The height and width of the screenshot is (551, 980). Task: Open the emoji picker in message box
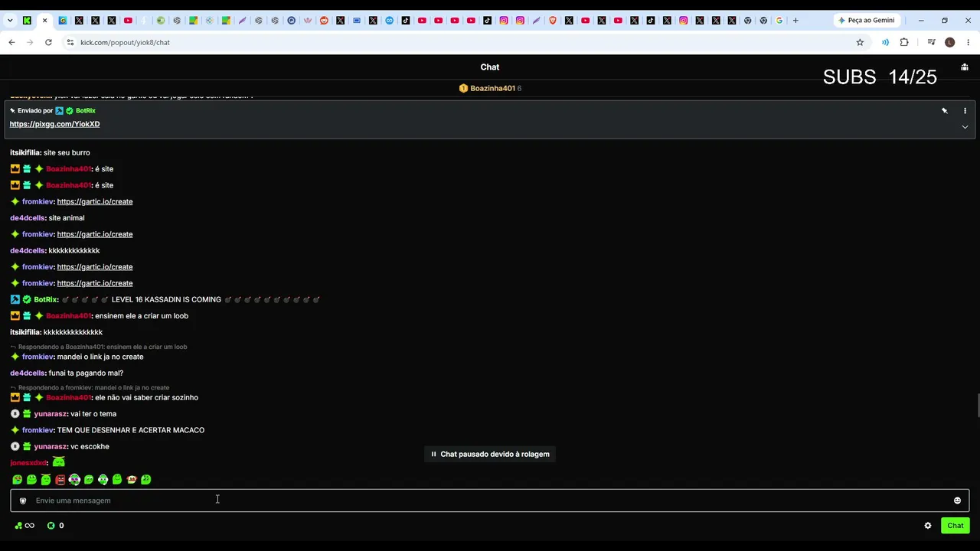pyautogui.click(x=957, y=500)
